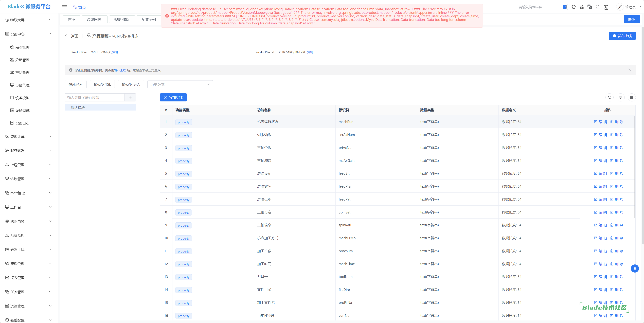Screen dimensions: 644x323
Task: Expand the 系统监控 sidebar menu
Action: coord(29,235)
